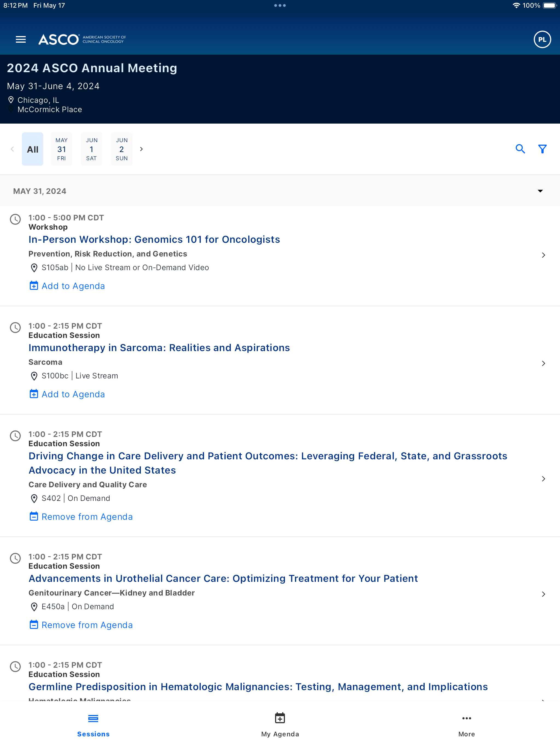Tap clock icon beside Immunotherapy in Sarcoma session
The width and height of the screenshot is (560, 747).
click(x=15, y=327)
